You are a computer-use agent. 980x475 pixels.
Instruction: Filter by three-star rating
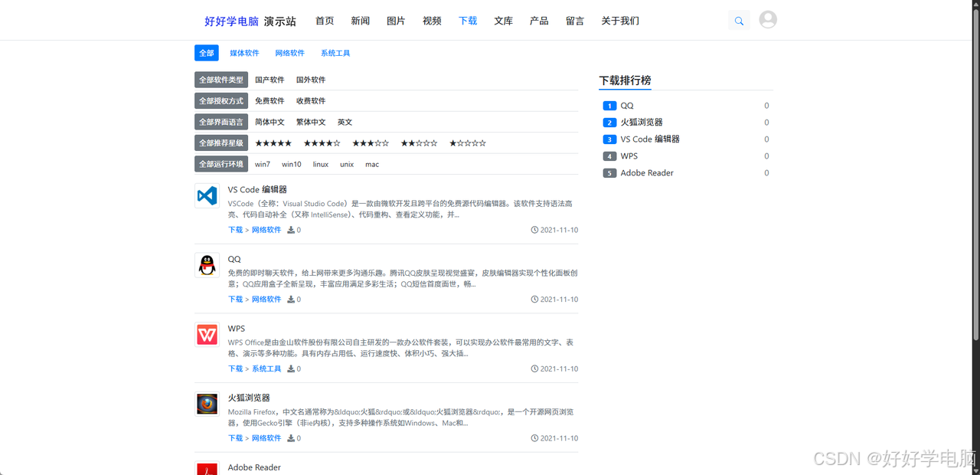(x=371, y=143)
